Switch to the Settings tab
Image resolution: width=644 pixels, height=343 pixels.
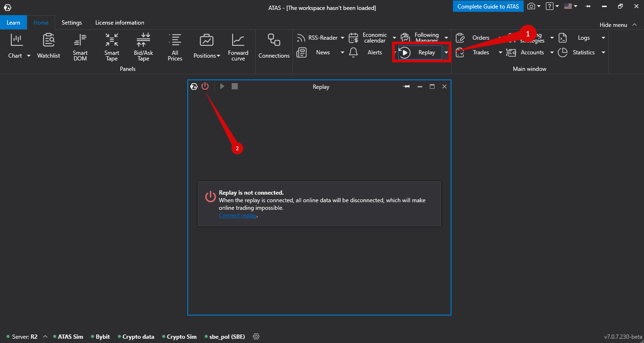(x=72, y=22)
